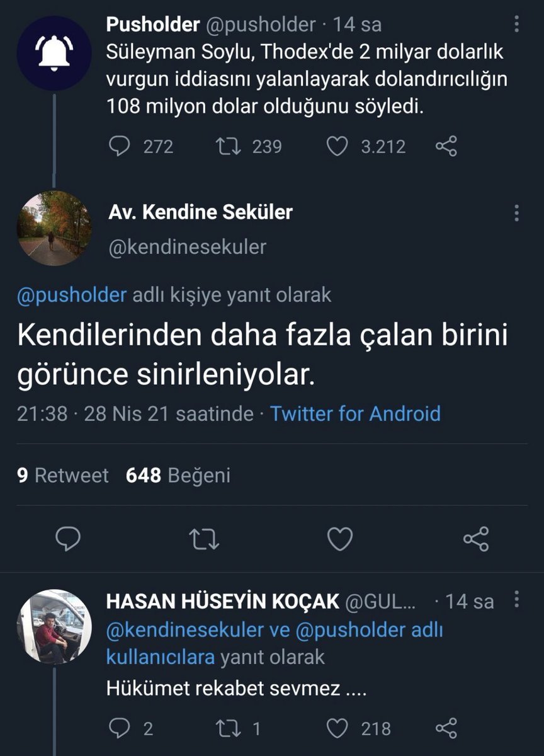Share Av. Kendine Seküler's main tweet
The height and width of the screenshot is (756, 544).
point(476,539)
